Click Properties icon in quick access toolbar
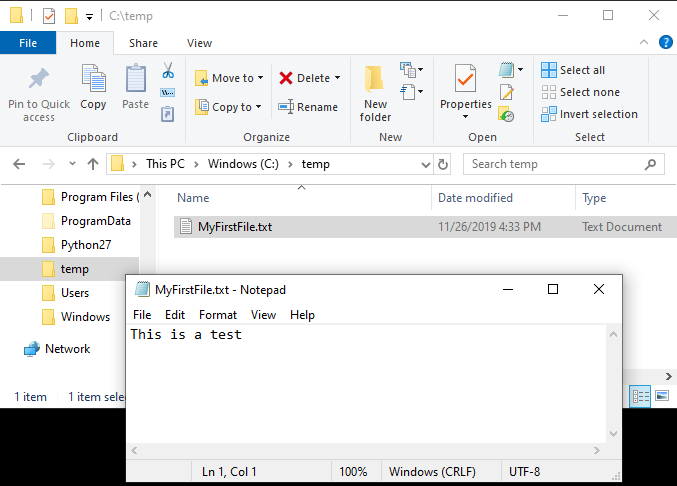 click(49, 16)
